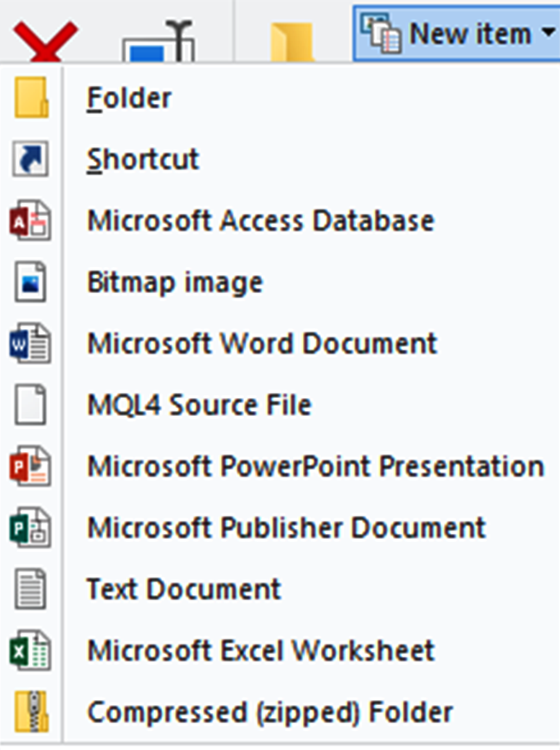Open the New item dropdown arrow
560x750 pixels.
547,33
